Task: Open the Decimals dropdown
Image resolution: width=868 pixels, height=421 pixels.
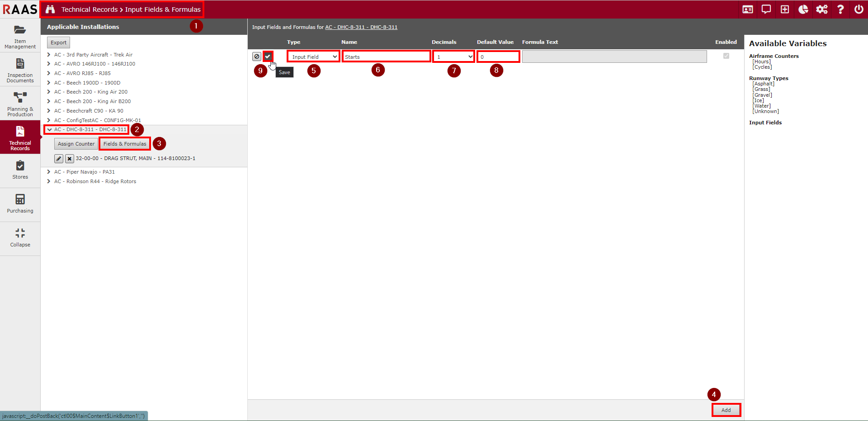Action: (x=453, y=57)
